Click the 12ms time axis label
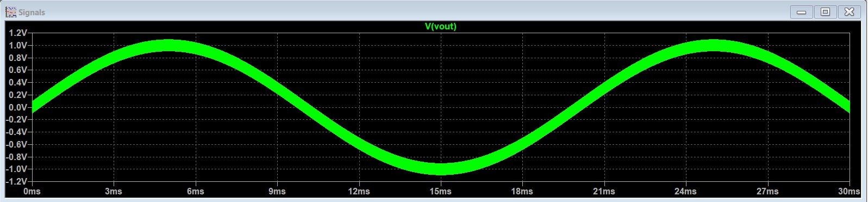Screen dimensions: 868x202 pos(359,191)
